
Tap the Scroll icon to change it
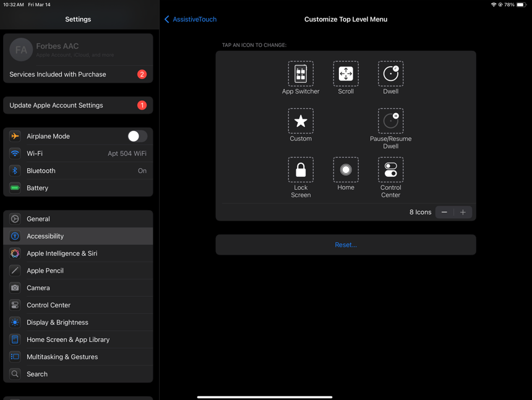[x=345, y=74]
